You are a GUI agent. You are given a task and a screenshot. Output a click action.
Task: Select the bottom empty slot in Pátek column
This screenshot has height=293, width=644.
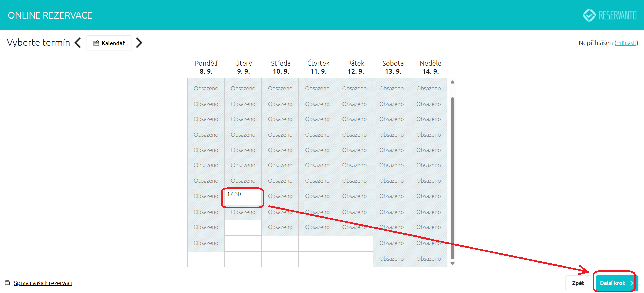pos(354,259)
